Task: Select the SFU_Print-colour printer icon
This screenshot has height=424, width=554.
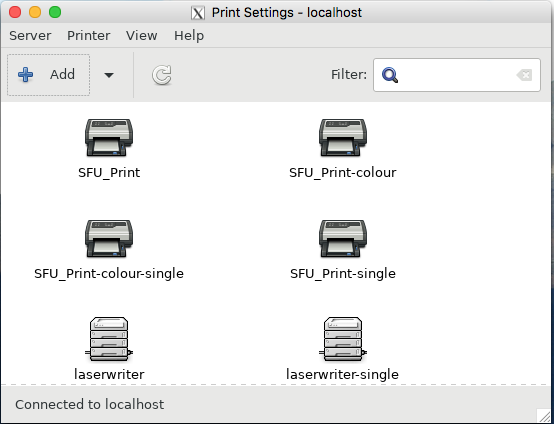Action: pyautogui.click(x=343, y=138)
